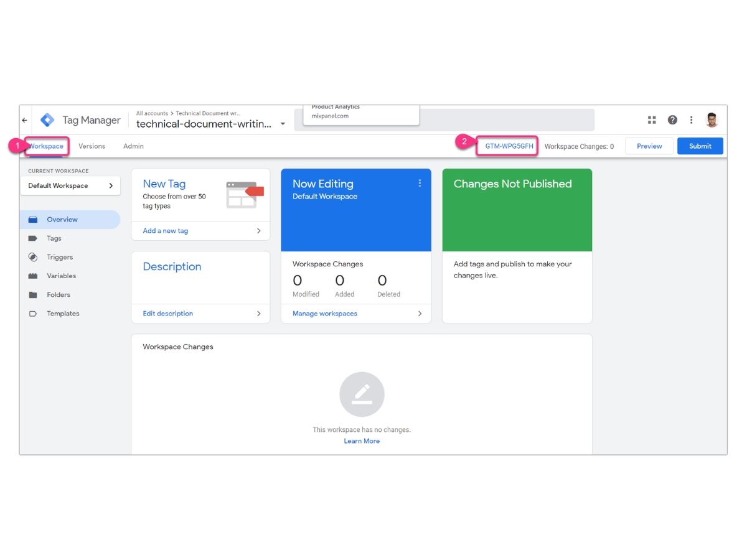Switch to the Admin tab
The width and height of the screenshot is (747, 560).
pyautogui.click(x=133, y=146)
